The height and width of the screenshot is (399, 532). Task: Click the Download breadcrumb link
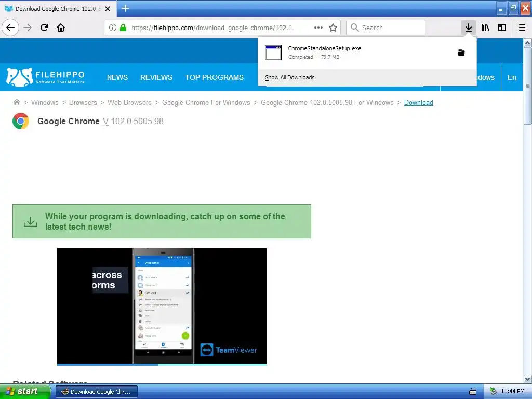point(418,102)
